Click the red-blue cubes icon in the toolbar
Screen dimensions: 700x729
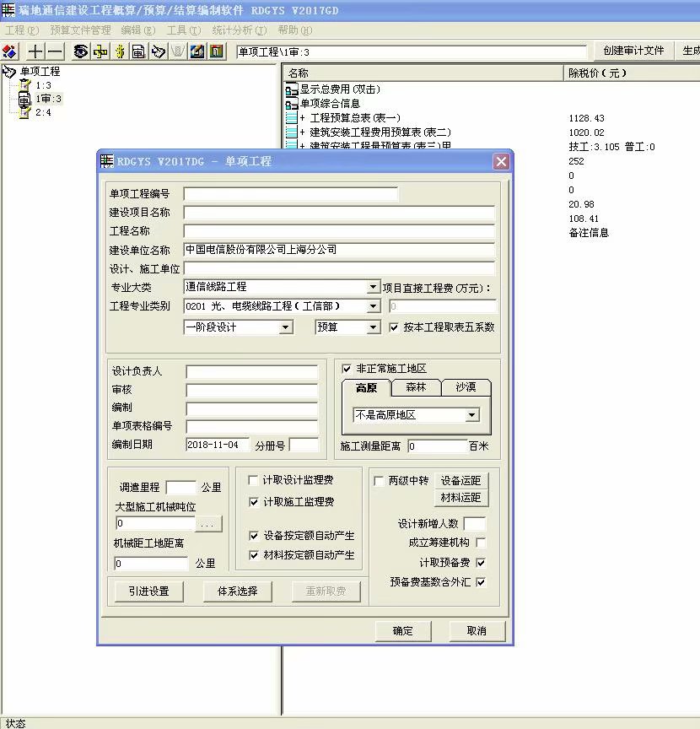coord(10,51)
